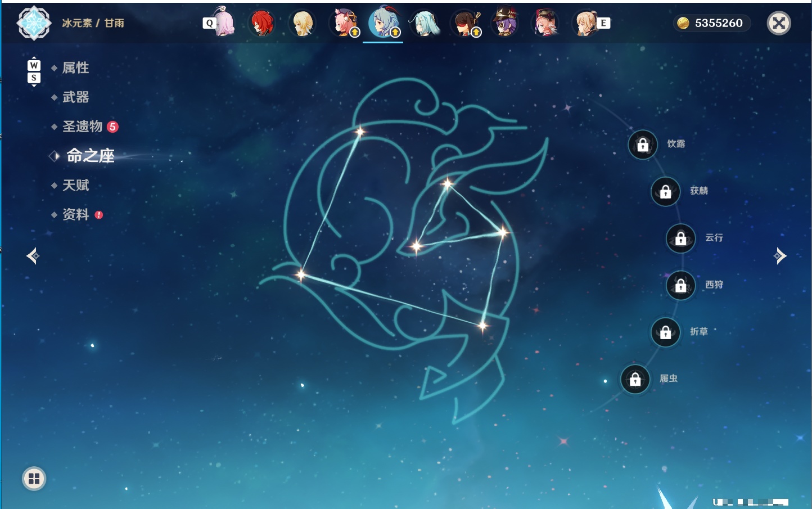Screen dimensions: 812x509
Task: Switch to the 天赋 talents menu
Action: (75, 185)
